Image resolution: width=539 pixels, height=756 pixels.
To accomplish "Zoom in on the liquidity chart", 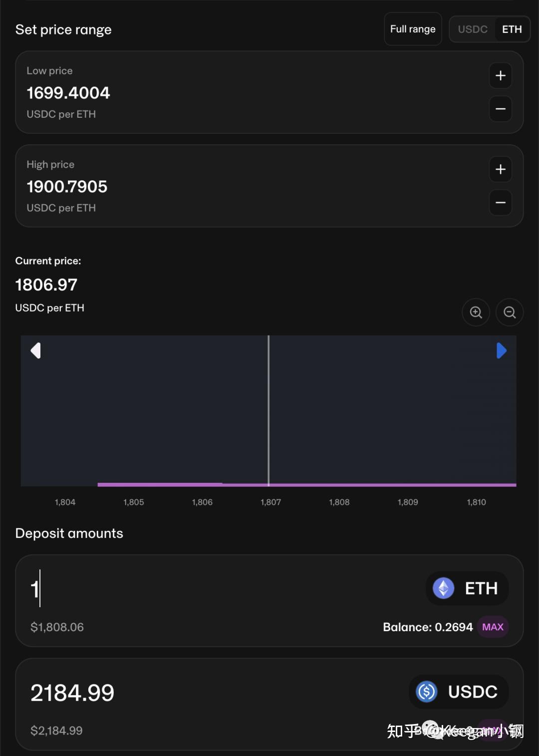I will coord(476,312).
